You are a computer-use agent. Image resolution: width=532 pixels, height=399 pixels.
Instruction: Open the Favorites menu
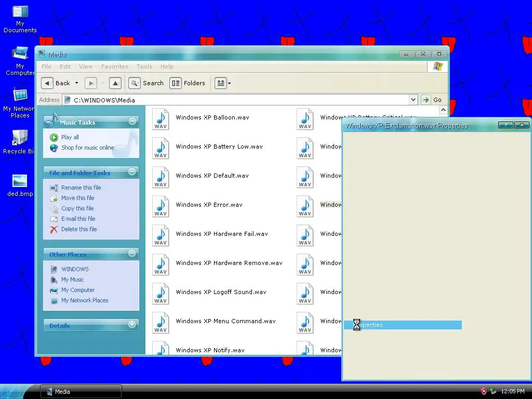click(x=115, y=66)
